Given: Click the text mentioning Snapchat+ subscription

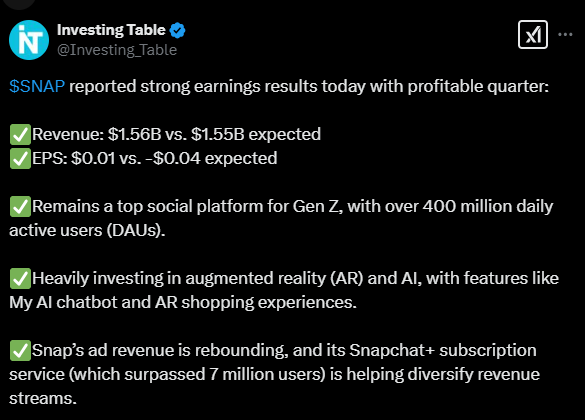Looking at the screenshot, I should [x=443, y=350].
